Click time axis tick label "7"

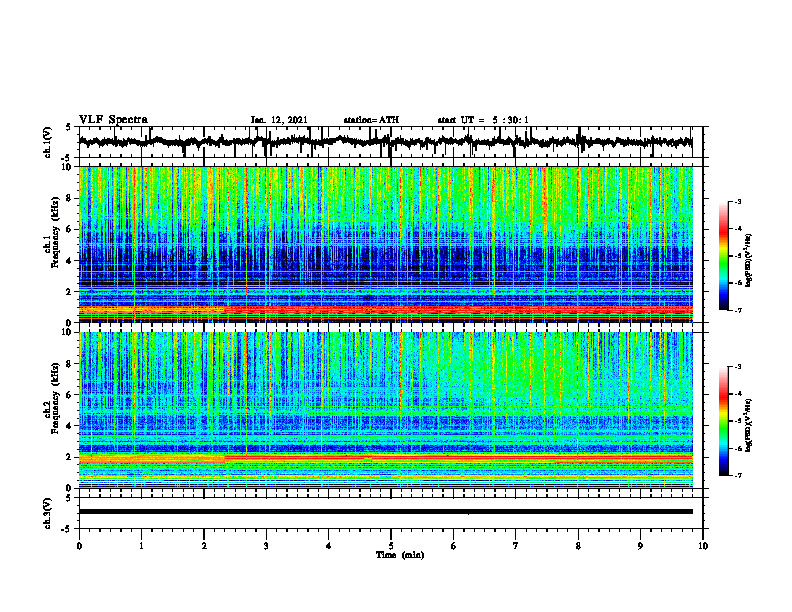pyautogui.click(x=516, y=546)
